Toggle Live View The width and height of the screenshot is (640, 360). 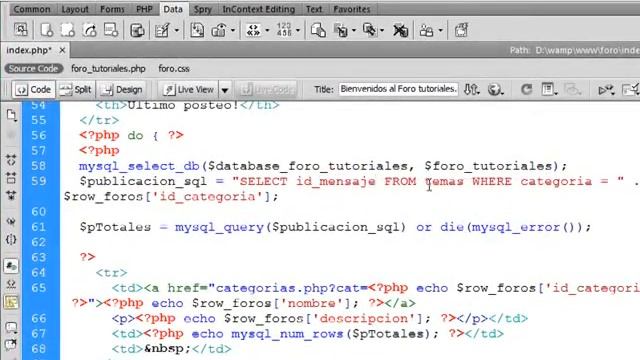189,89
